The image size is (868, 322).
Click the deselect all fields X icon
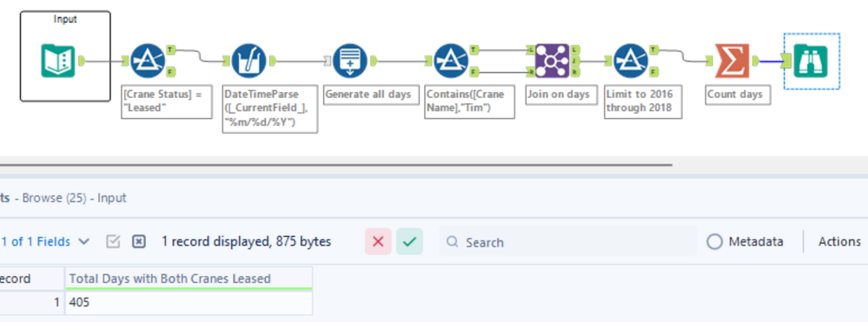139,242
